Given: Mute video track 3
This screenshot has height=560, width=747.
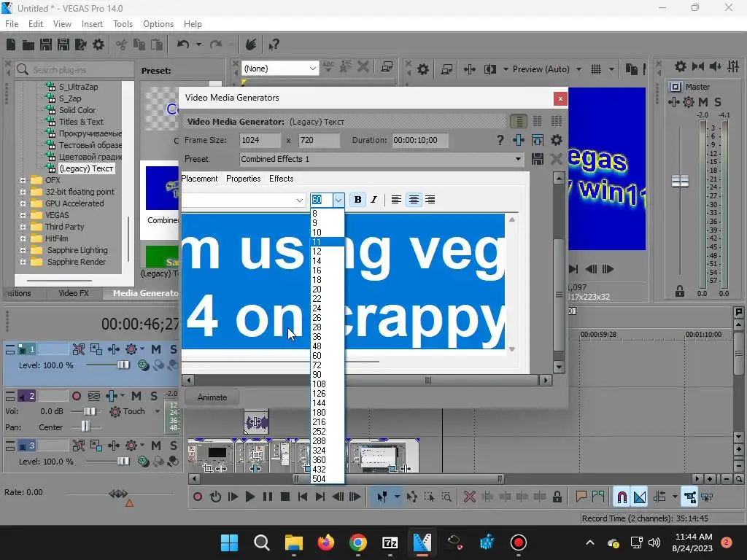Looking at the screenshot, I should [156, 446].
